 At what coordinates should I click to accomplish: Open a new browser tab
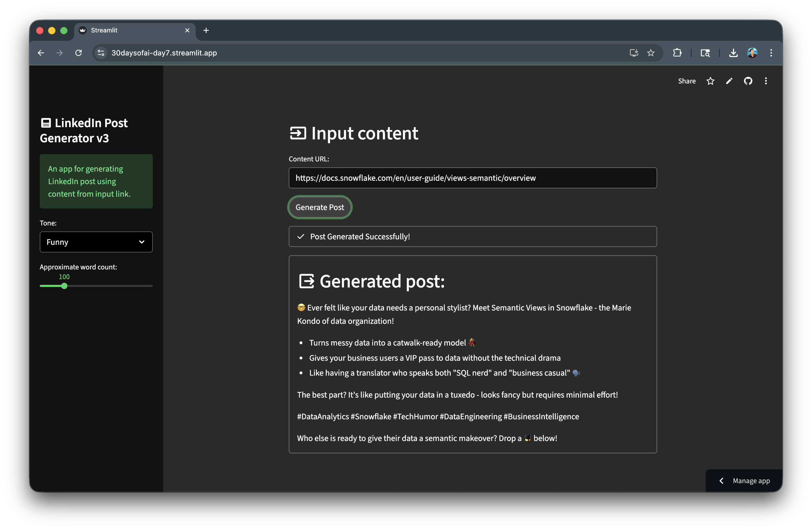206,30
